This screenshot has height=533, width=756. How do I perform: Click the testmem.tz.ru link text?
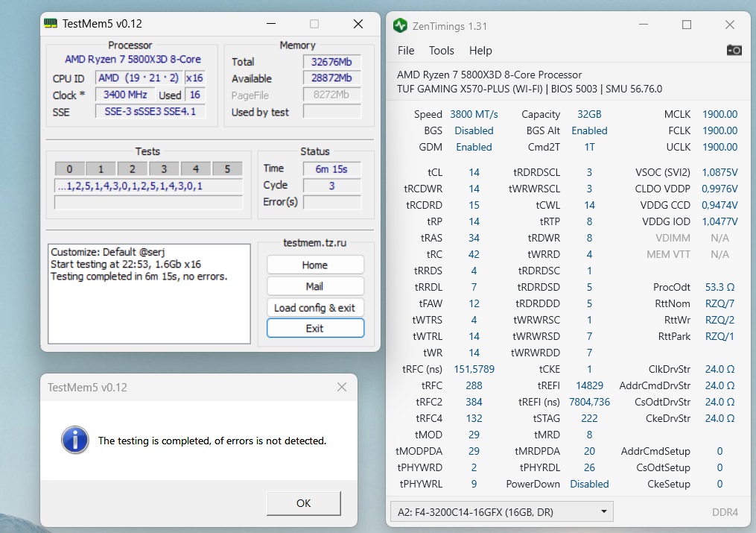point(314,242)
